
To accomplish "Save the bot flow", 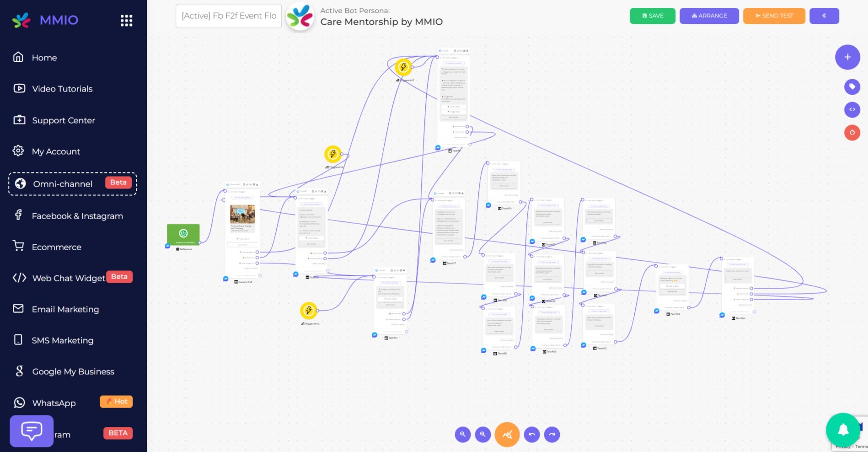I will pos(652,16).
